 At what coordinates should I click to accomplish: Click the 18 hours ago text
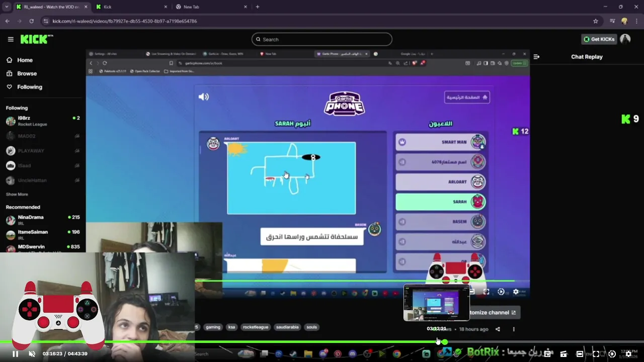pyautogui.click(x=473, y=329)
